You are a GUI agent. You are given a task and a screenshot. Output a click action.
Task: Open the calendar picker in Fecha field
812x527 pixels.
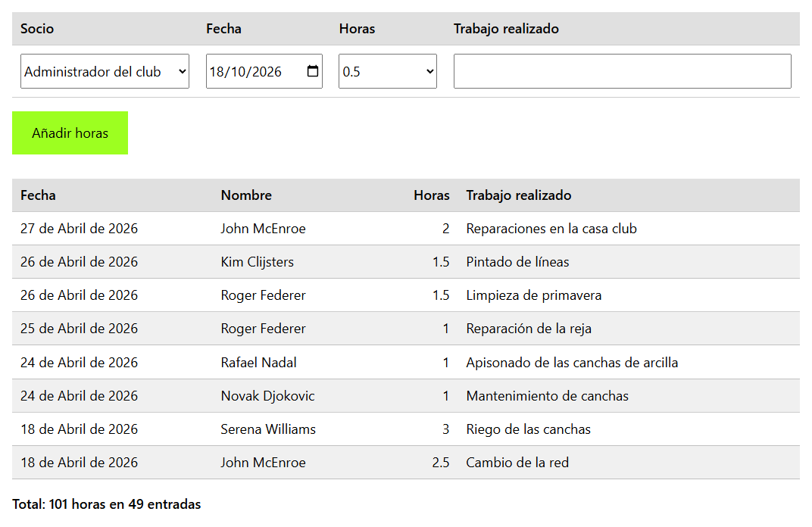[x=312, y=71]
